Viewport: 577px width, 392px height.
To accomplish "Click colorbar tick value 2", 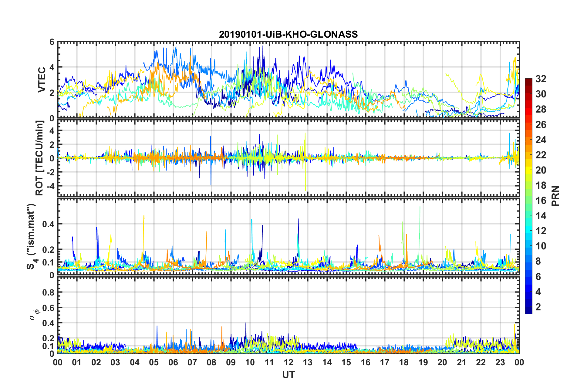I will click(538, 307).
